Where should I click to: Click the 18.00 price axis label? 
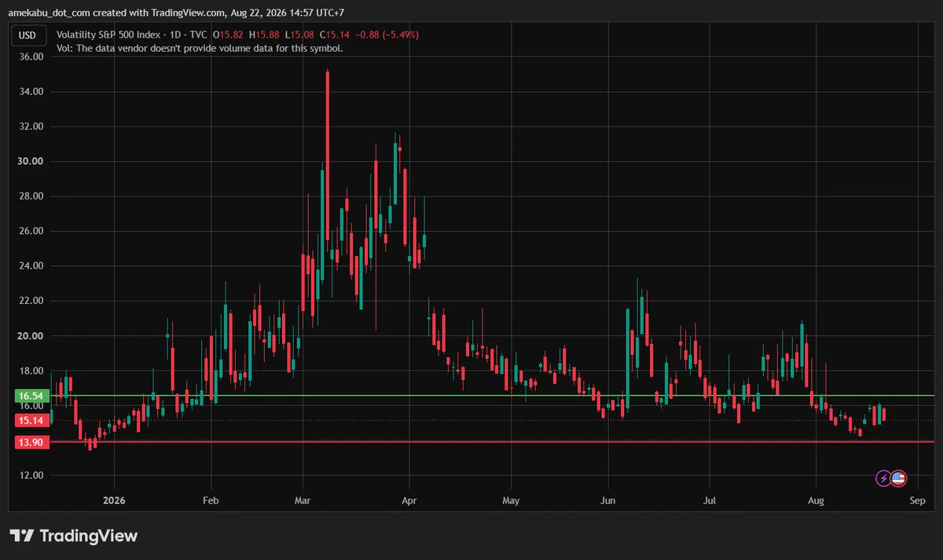pos(31,371)
